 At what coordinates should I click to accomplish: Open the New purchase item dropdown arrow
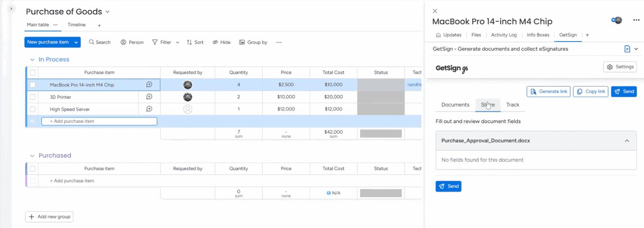point(76,42)
